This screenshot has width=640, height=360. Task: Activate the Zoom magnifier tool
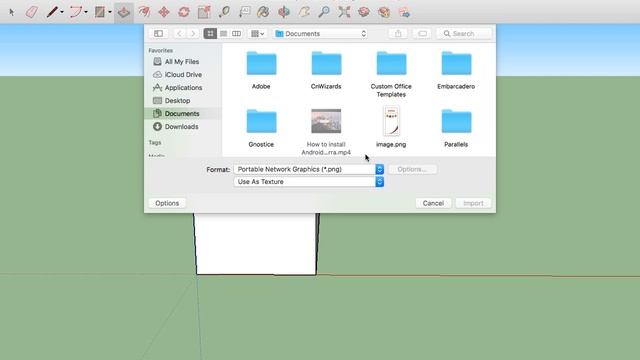click(324, 12)
